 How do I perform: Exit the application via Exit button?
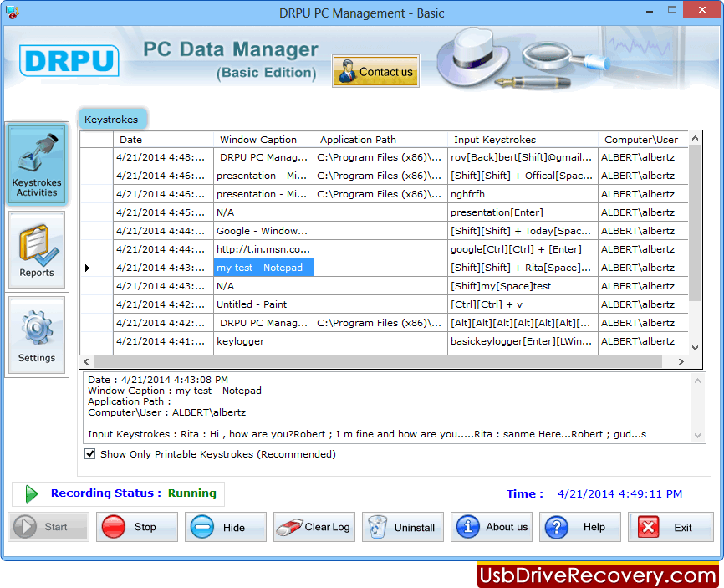point(670,527)
